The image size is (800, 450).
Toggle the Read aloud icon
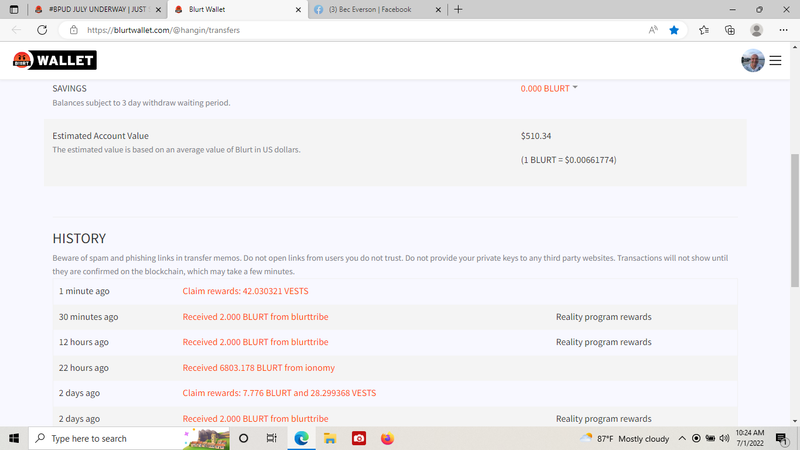pos(653,30)
